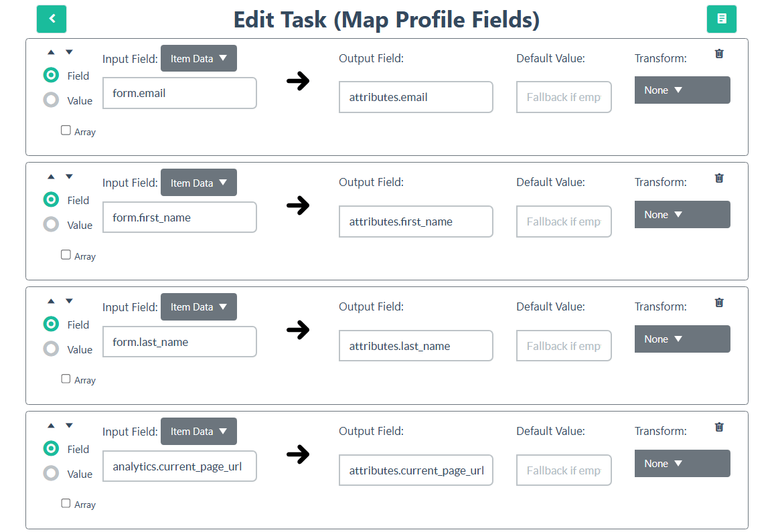
Task: Check the Array box on the last row
Action: pos(66,503)
